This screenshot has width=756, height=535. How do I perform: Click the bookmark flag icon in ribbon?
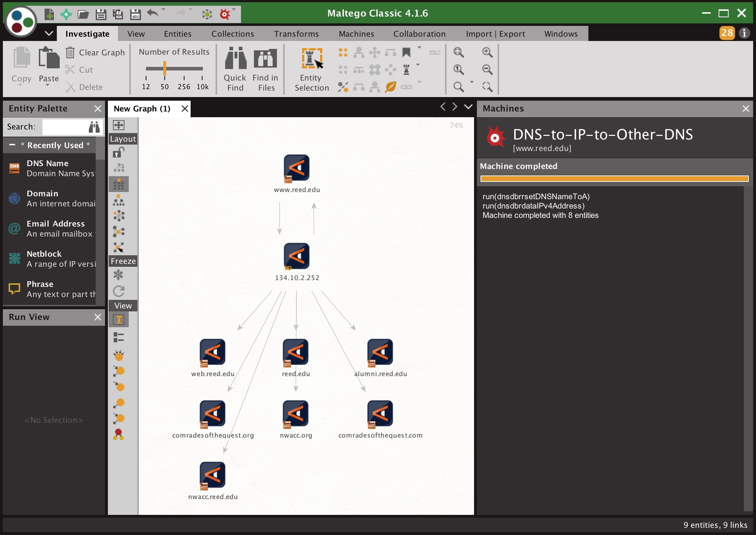click(x=406, y=52)
